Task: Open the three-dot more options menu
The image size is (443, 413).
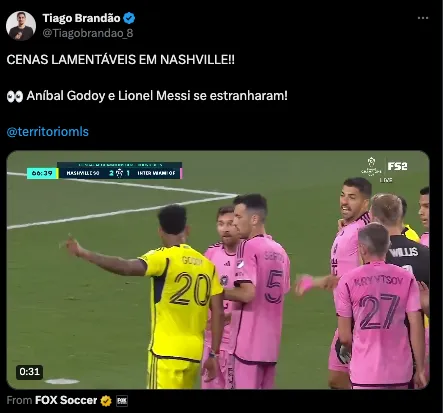Action: 423,18
